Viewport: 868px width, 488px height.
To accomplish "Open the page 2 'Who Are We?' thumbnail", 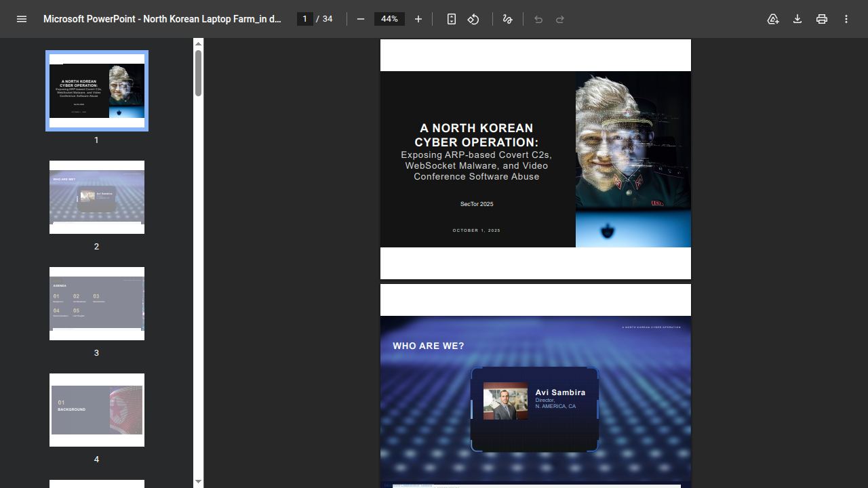I will 97,197.
